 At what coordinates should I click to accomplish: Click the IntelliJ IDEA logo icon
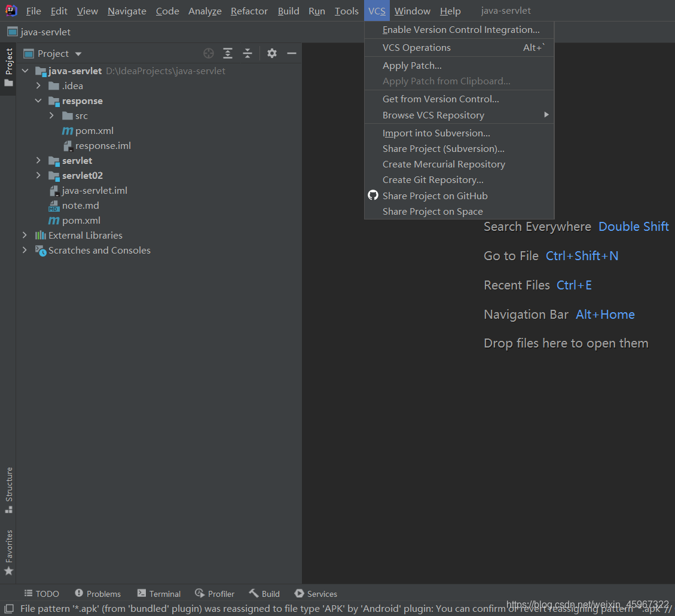(x=11, y=10)
